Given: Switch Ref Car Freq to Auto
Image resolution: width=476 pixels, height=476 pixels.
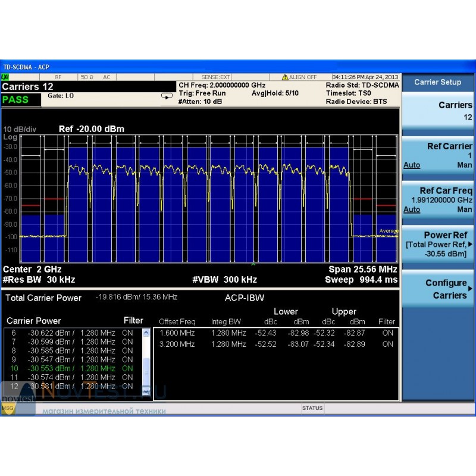Looking at the screenshot, I should click(x=412, y=210).
